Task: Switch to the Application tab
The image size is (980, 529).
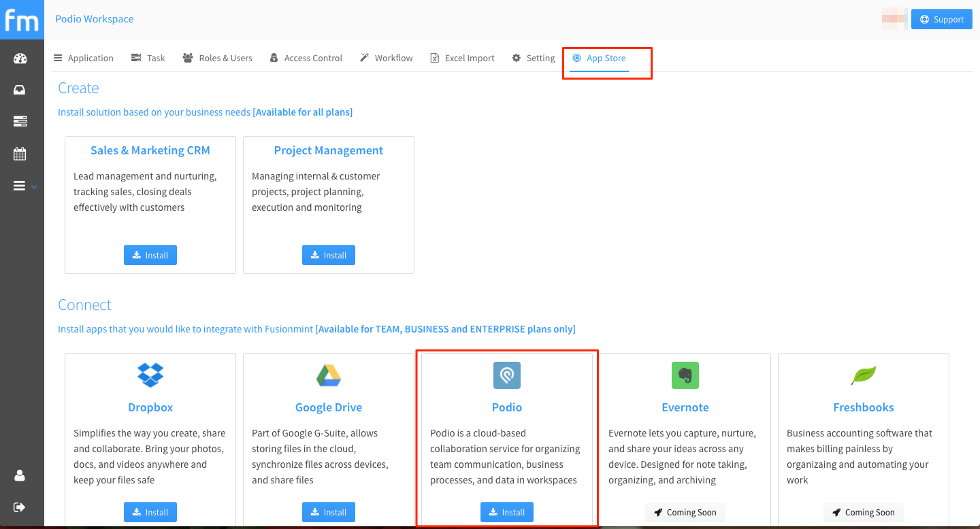Action: click(x=84, y=58)
